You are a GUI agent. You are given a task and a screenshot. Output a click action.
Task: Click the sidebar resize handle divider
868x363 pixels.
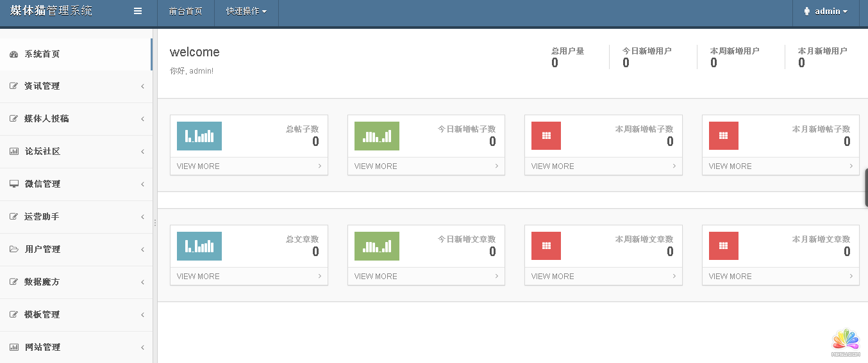(154, 223)
